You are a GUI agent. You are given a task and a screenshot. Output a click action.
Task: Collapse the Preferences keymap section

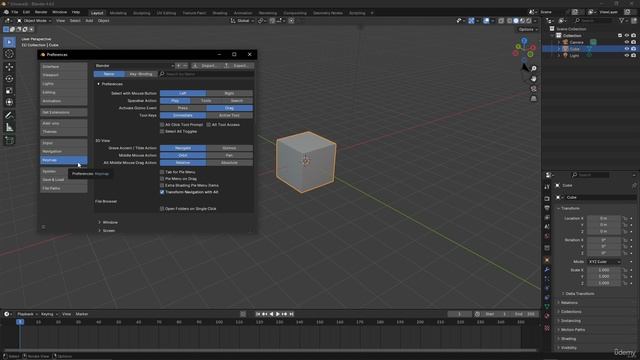(98, 84)
